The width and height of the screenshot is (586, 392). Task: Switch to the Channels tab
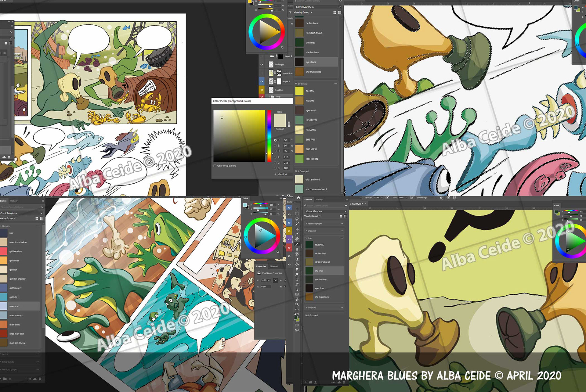coord(274,266)
